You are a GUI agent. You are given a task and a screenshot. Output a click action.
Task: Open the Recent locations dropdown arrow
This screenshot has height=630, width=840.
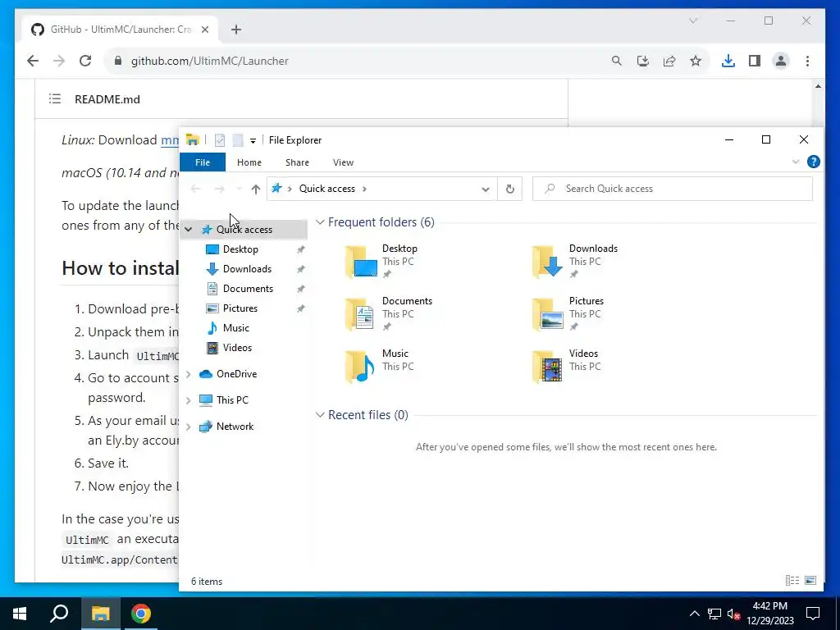(239, 189)
